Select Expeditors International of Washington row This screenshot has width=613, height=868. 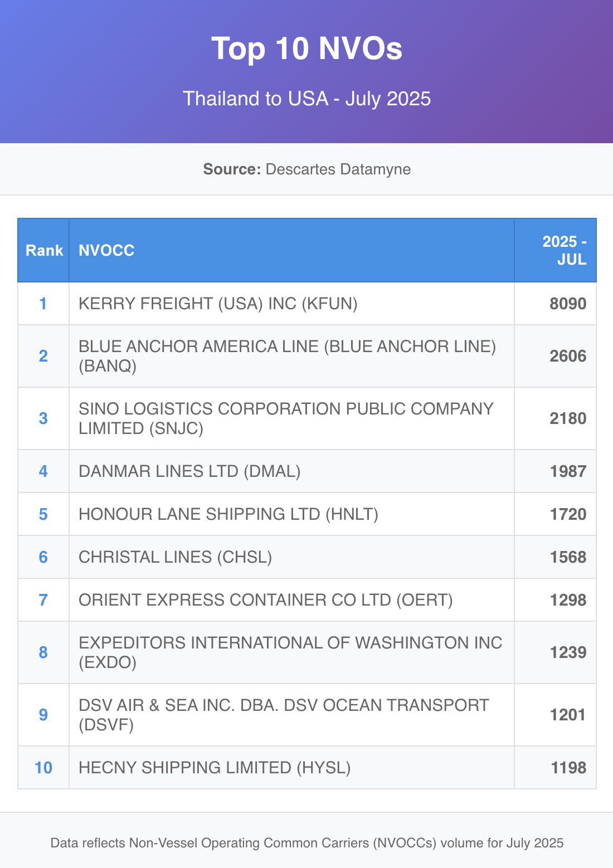pyautogui.click(x=290, y=652)
